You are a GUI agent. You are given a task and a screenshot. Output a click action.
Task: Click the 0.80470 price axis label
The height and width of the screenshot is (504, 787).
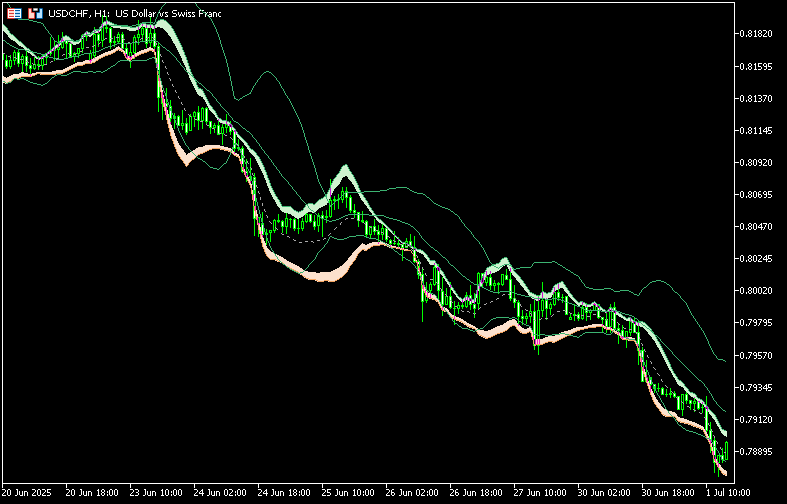[x=755, y=226]
